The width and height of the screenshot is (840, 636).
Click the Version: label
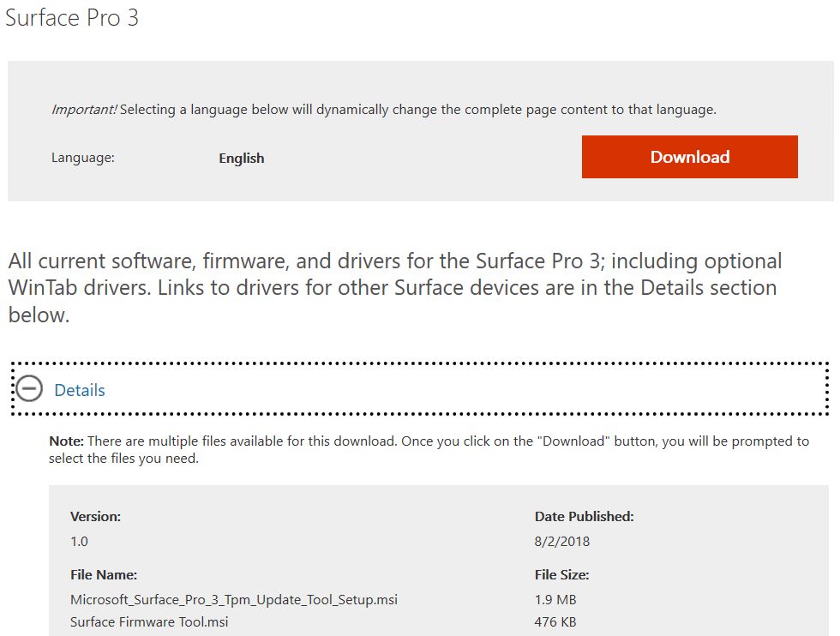click(x=95, y=517)
